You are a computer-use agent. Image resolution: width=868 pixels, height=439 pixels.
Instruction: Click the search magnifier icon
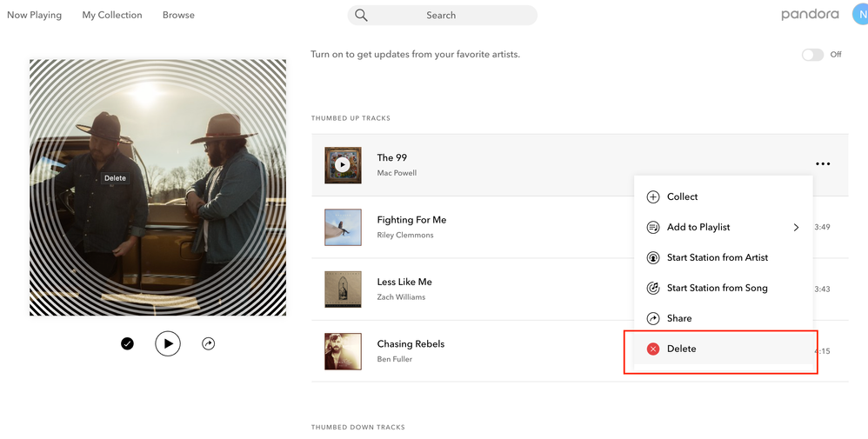coord(361,15)
